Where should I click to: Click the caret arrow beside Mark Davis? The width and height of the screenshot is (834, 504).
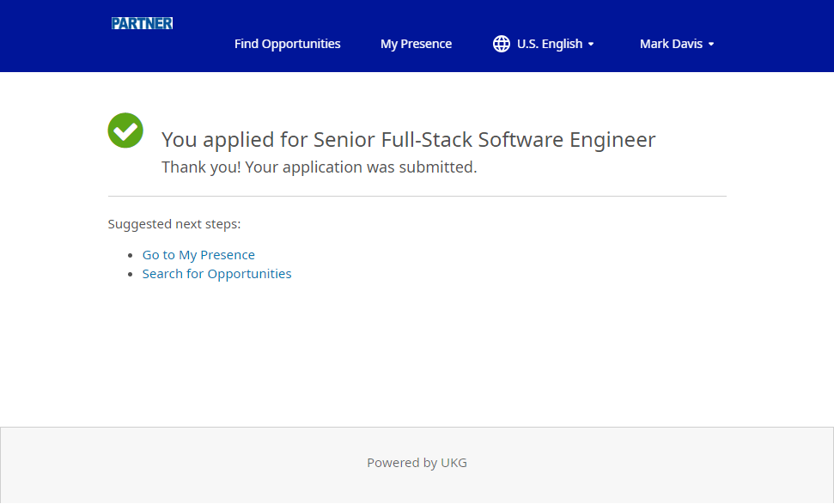[x=711, y=45]
